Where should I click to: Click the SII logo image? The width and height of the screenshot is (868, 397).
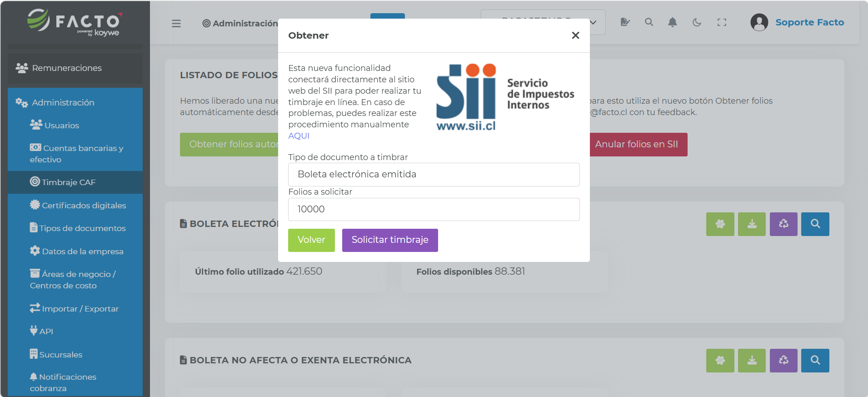[x=505, y=97]
